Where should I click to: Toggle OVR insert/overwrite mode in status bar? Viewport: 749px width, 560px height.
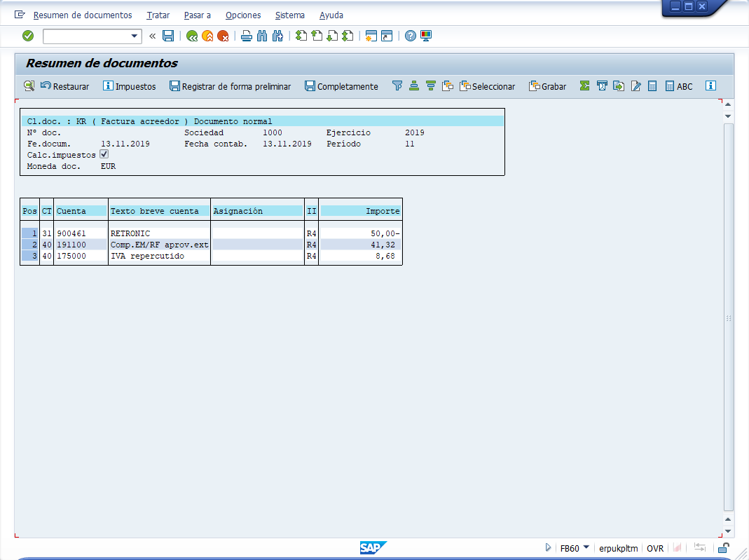coord(655,549)
